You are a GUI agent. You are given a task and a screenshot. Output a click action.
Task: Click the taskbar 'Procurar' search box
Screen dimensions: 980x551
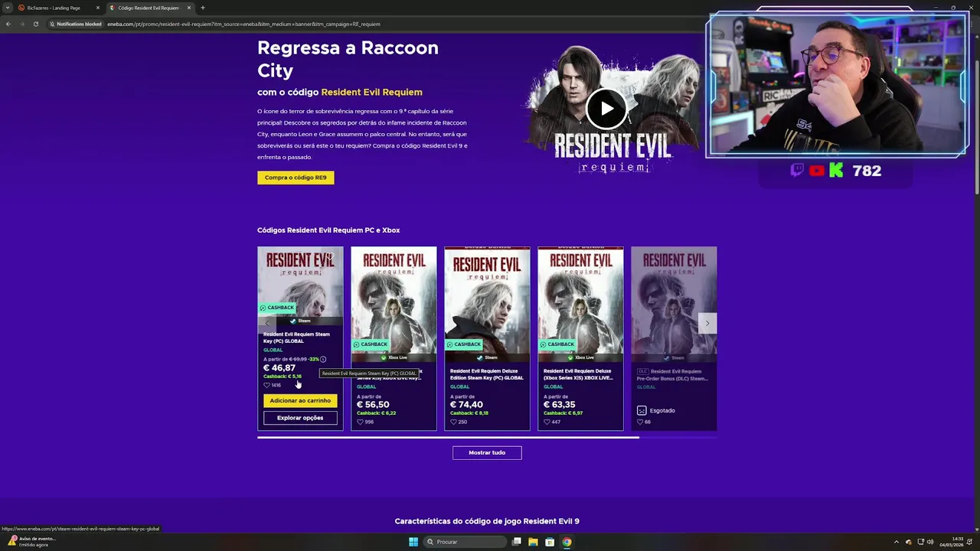[x=465, y=542]
